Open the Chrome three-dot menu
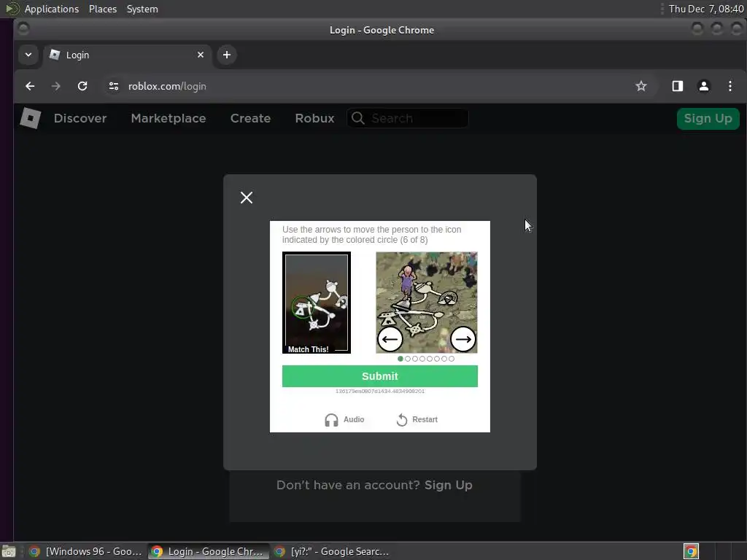 pyautogui.click(x=729, y=86)
